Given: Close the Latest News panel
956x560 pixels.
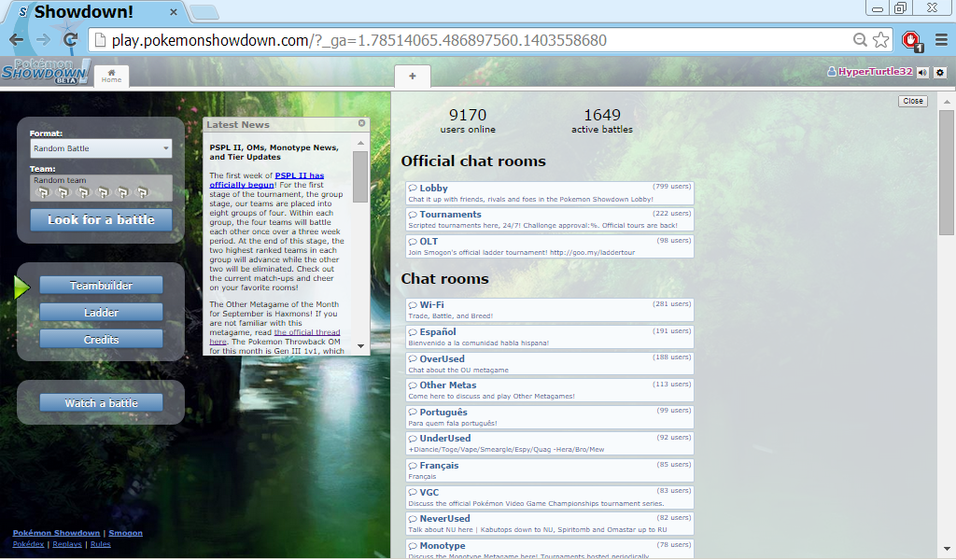Looking at the screenshot, I should [361, 123].
